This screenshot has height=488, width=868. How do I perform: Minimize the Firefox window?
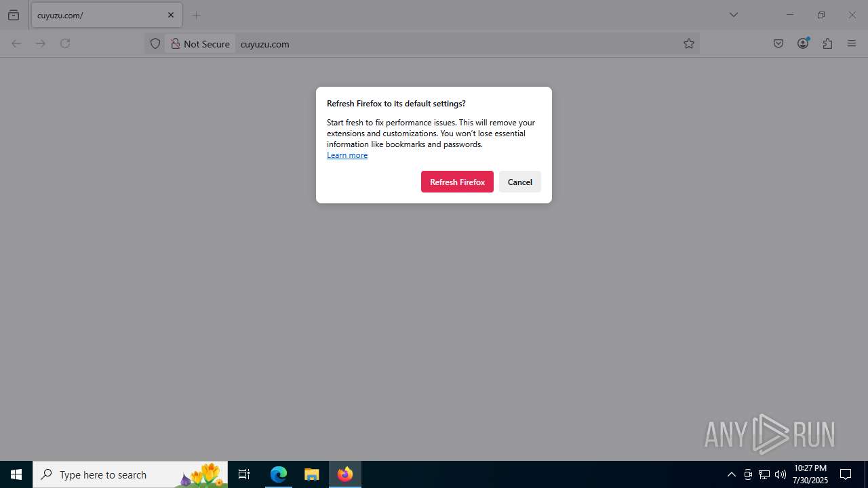[789, 15]
